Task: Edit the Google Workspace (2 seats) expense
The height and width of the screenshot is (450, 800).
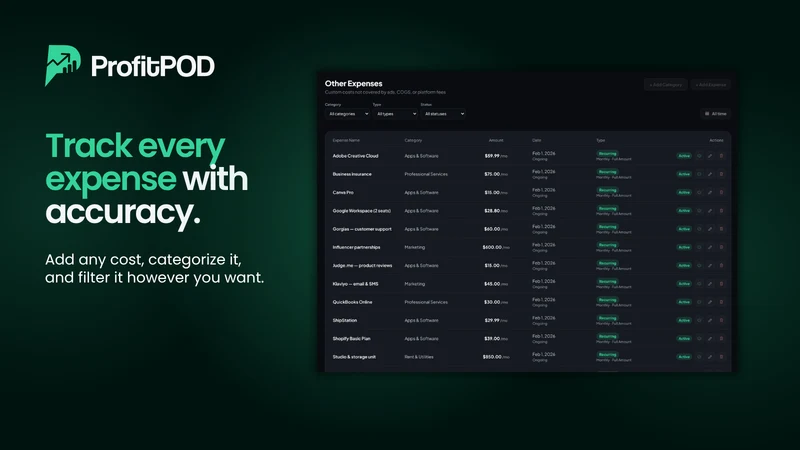Action: coord(710,211)
